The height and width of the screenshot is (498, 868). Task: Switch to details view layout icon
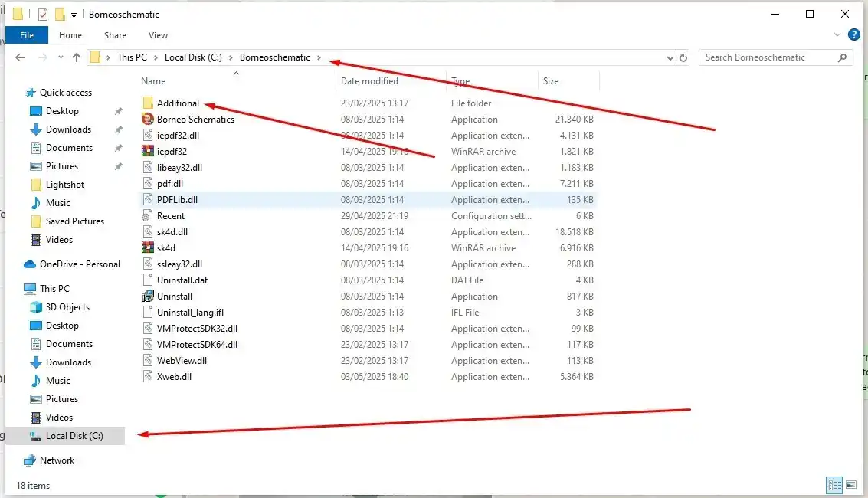(834, 485)
